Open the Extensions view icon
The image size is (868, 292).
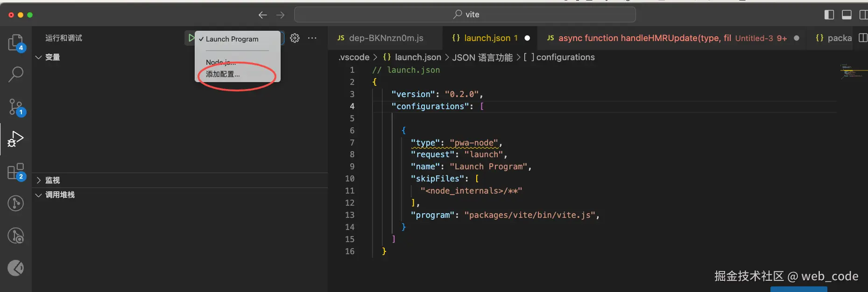(x=16, y=172)
